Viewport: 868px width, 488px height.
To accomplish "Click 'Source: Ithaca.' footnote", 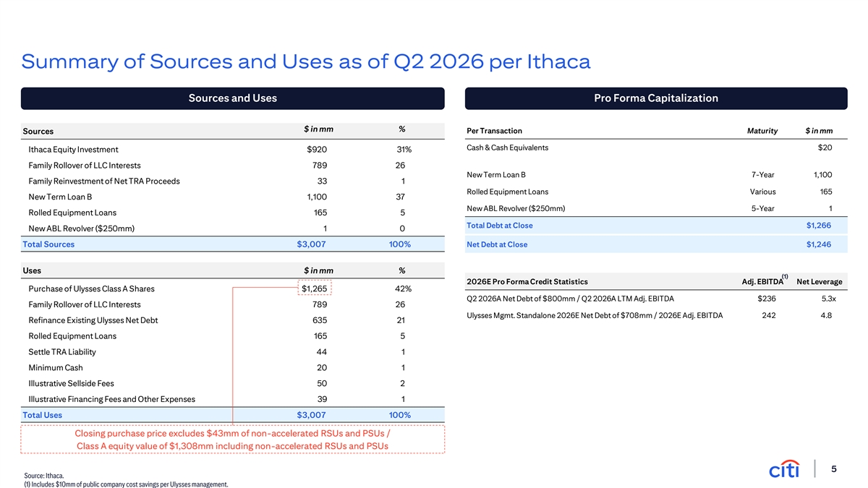I will pyautogui.click(x=43, y=476).
